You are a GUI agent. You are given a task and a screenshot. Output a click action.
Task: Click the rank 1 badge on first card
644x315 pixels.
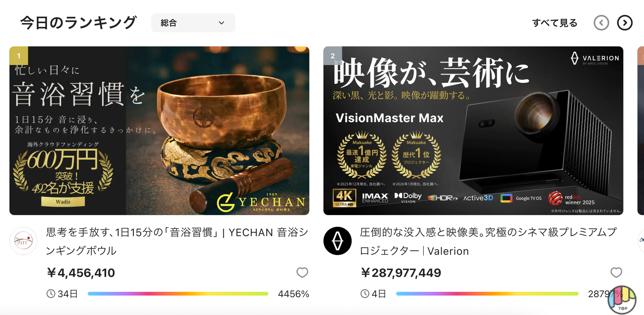pos(19,56)
